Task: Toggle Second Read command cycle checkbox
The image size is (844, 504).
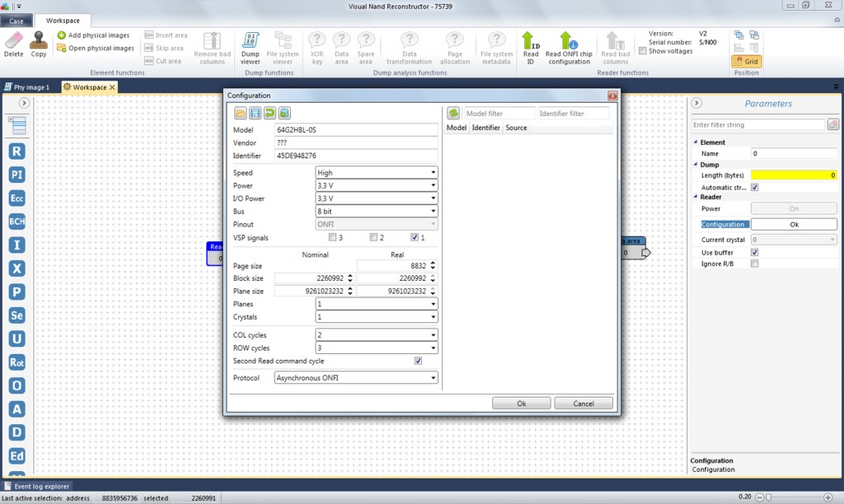Action: (418, 361)
